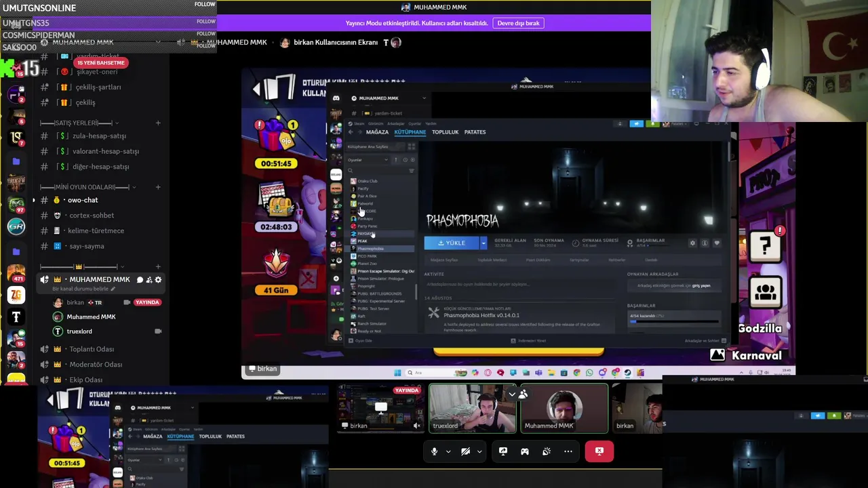The image size is (868, 488).
Task: Collapse MİNİ OYUN ODALARI category
Action: tap(87, 187)
